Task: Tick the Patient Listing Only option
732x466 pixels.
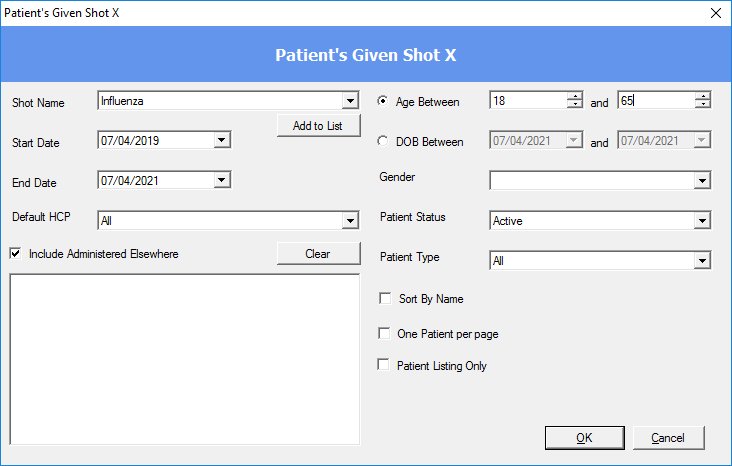Action: tap(385, 365)
